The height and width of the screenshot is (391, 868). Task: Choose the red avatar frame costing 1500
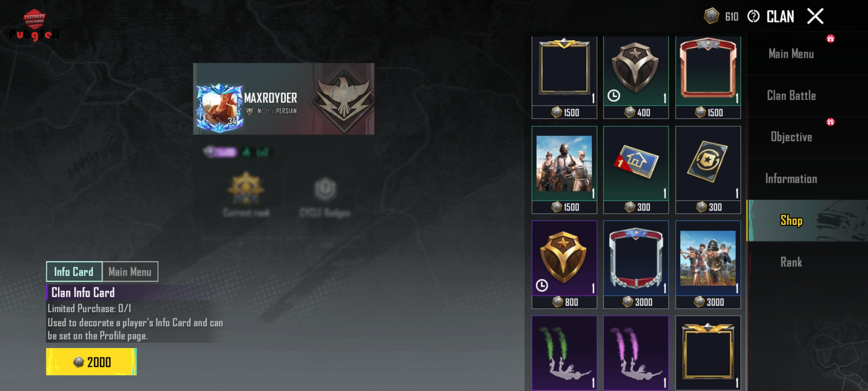(x=708, y=77)
